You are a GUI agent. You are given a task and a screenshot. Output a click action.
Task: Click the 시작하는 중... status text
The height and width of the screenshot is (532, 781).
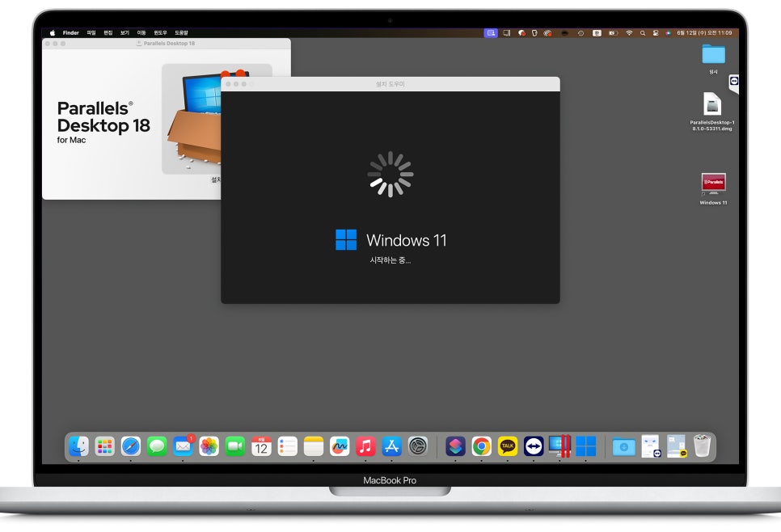(390, 260)
